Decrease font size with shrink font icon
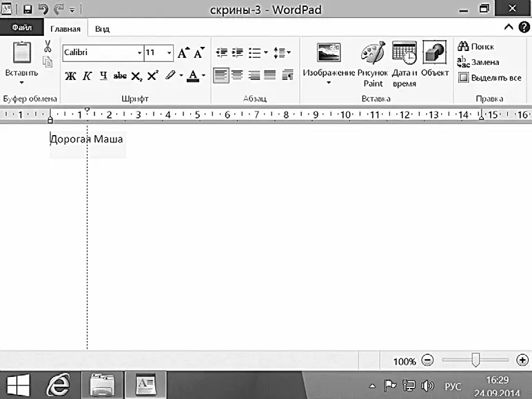Image resolution: width=532 pixels, height=399 pixels. click(199, 53)
